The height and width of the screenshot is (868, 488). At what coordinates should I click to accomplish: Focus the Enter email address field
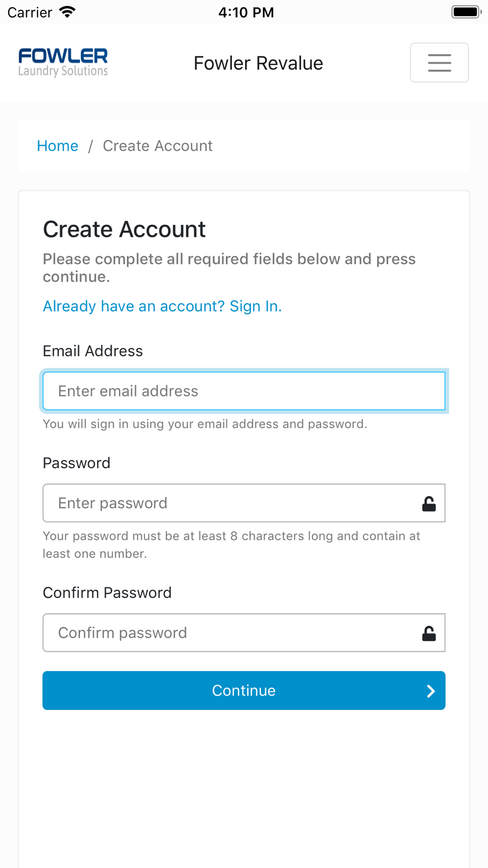[244, 391]
